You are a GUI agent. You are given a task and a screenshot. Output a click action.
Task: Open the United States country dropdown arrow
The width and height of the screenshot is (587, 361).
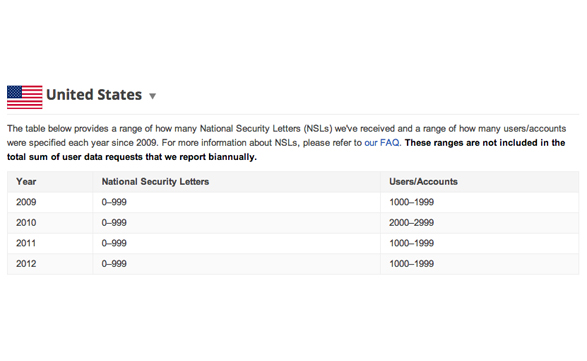coord(152,96)
